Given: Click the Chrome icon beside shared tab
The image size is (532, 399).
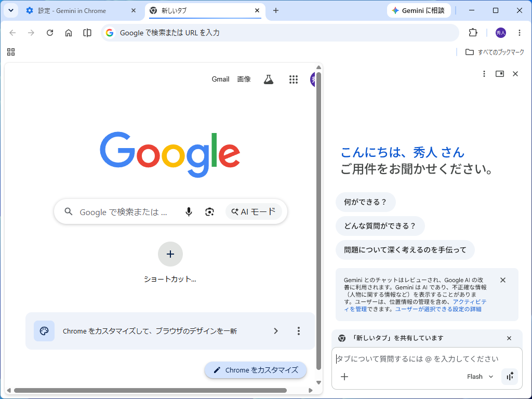Looking at the screenshot, I should point(342,338).
